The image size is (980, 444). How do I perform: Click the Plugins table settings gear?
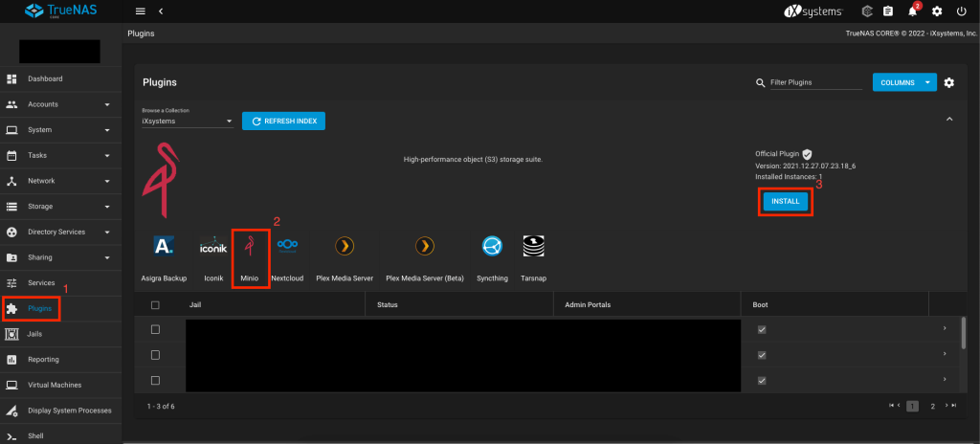coord(949,82)
